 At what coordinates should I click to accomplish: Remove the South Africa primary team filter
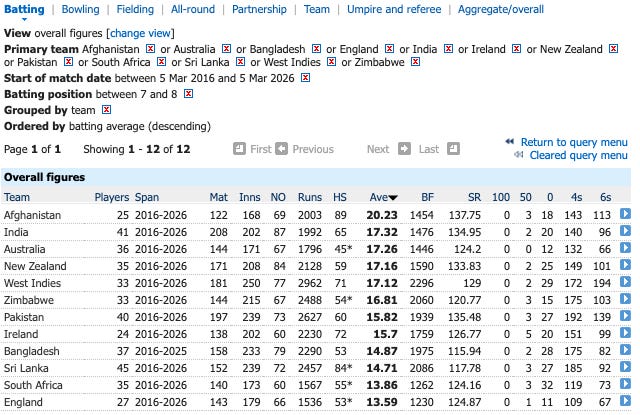[162, 62]
